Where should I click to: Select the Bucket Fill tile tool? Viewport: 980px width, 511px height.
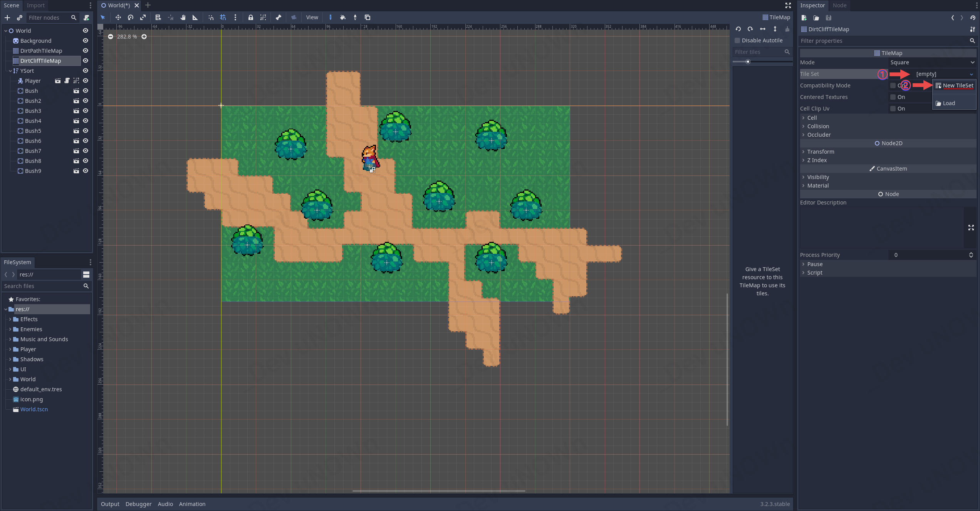(342, 17)
